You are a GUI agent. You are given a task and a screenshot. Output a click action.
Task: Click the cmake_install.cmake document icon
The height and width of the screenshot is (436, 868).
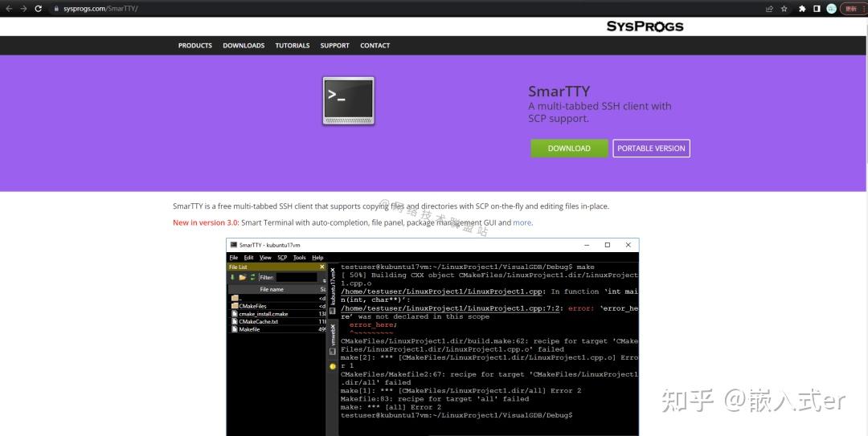pyautogui.click(x=235, y=314)
